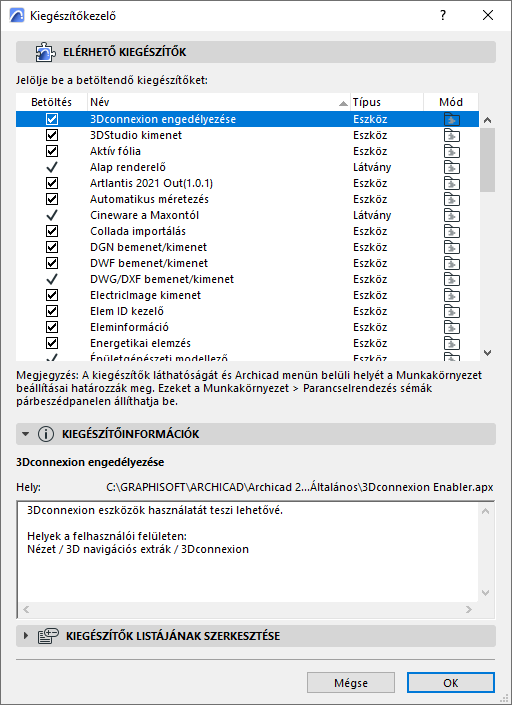Click the description box horizontal scroll right arrow
The image size is (512, 705).
(x=469, y=610)
